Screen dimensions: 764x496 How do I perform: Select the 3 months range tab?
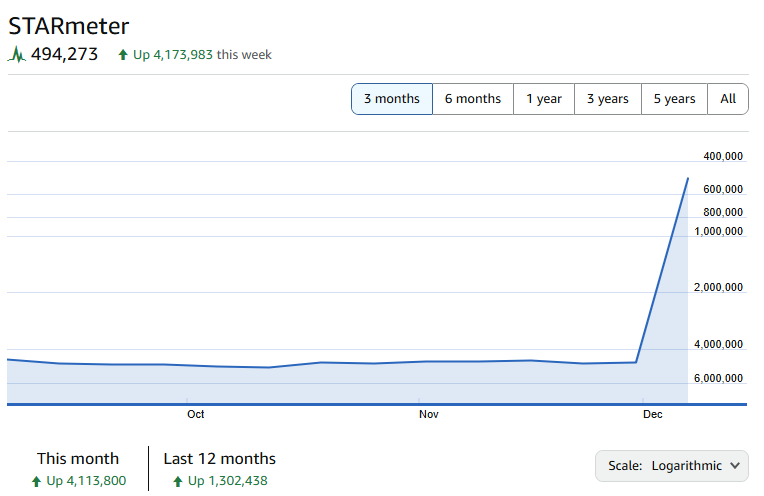392,99
